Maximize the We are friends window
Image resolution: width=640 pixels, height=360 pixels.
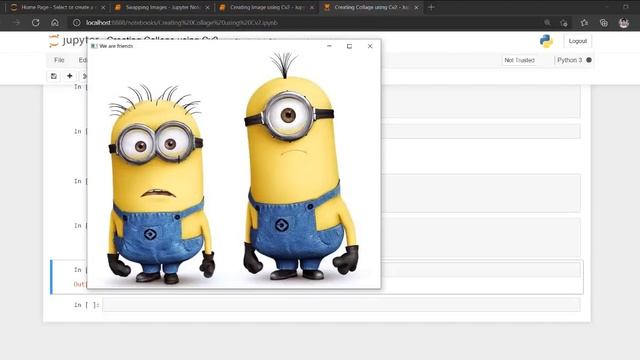click(x=349, y=46)
